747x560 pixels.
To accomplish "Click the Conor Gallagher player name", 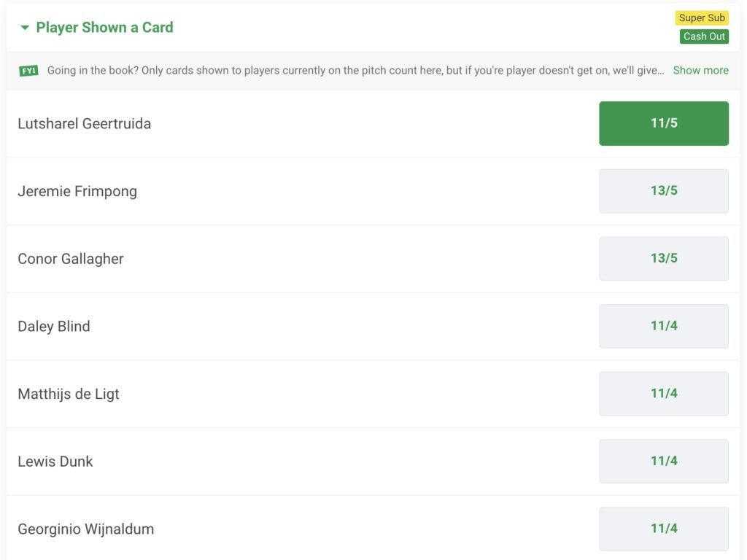I will (x=71, y=259).
